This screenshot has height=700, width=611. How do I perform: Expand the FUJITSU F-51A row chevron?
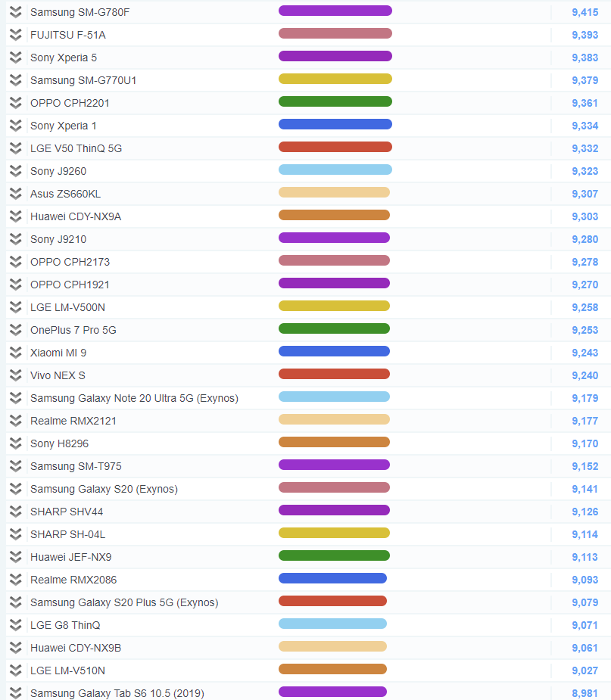16,35
